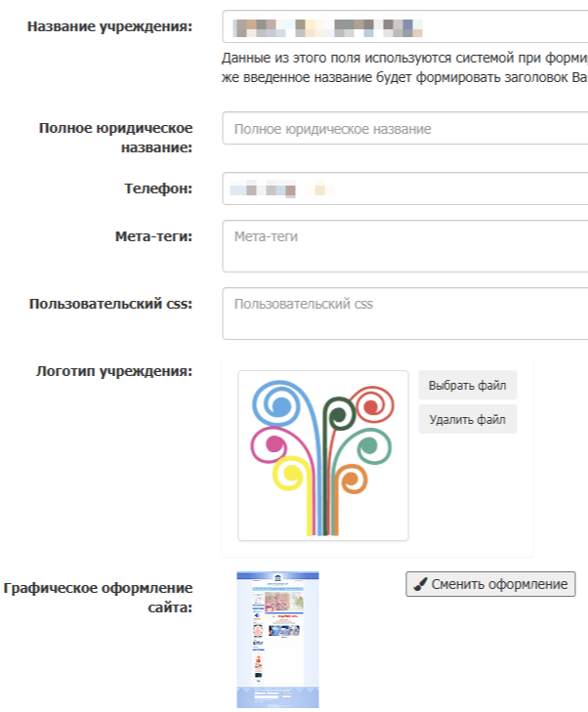Click the Логотип учреждения label
The width and height of the screenshot is (588, 712).
[113, 370]
